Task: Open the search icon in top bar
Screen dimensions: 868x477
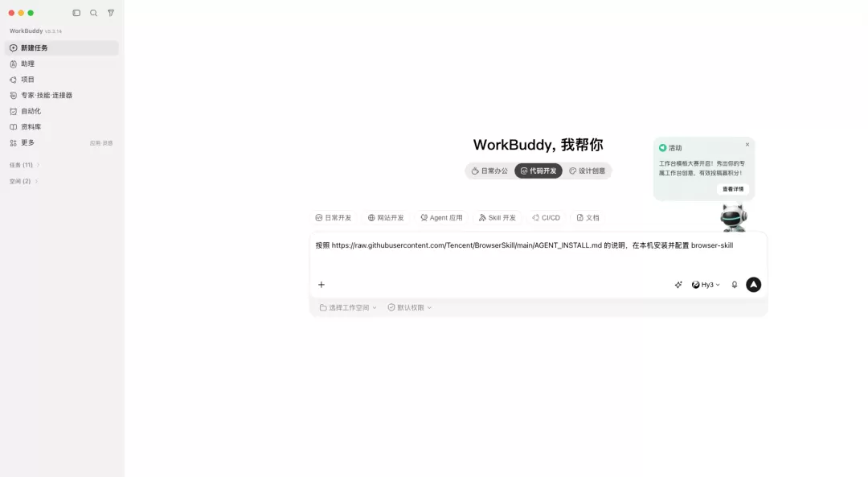Action: tap(93, 13)
